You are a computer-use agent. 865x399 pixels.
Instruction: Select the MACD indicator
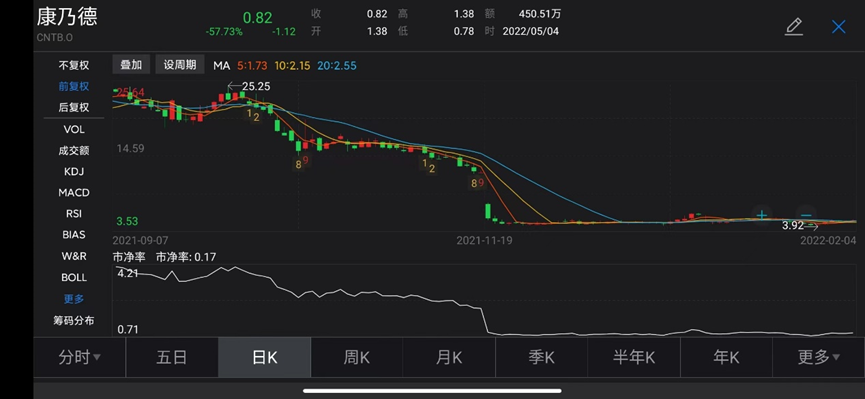[x=73, y=193]
